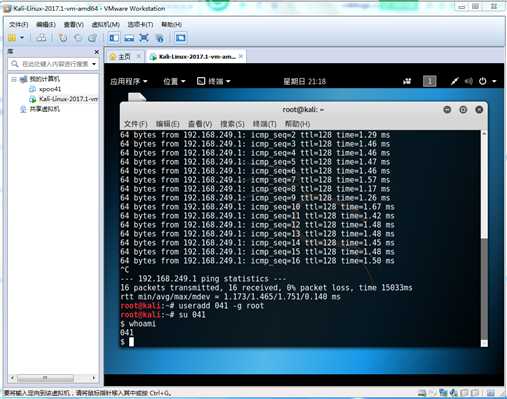Switch to the Kali-Linux-2017.1 VM tab
Image resolution: width=507 pixels, height=399 pixels.
197,57
